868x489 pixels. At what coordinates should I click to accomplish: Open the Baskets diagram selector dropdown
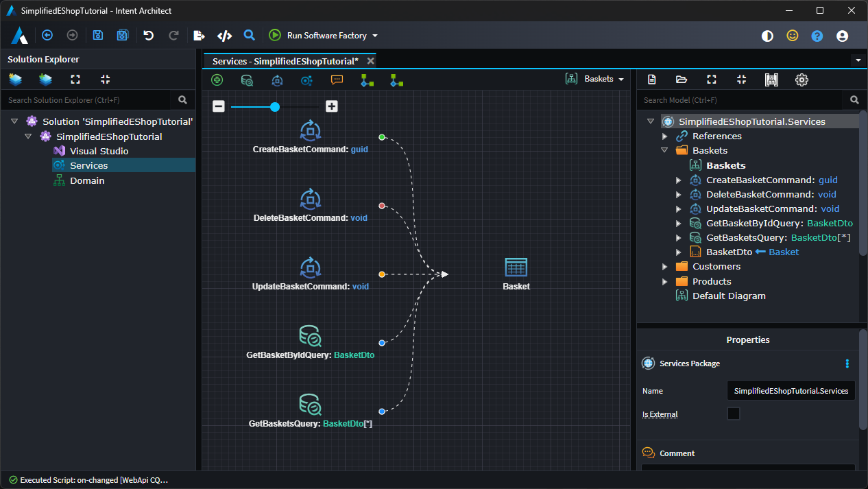(594, 79)
